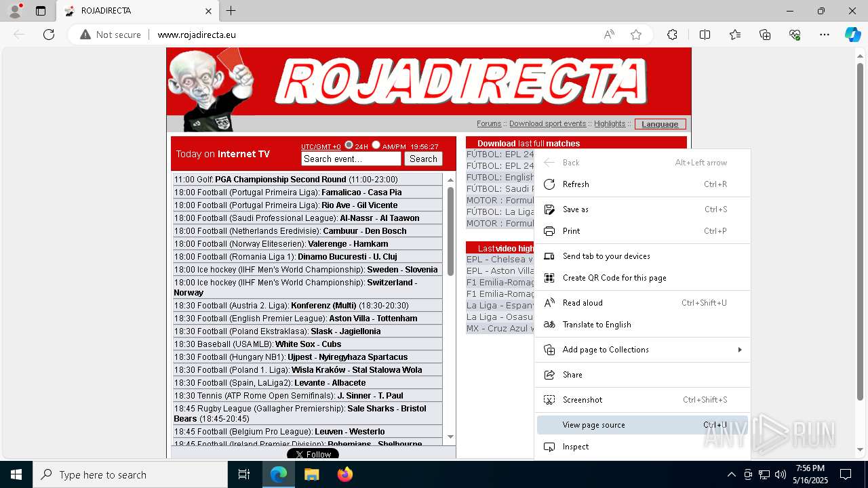Open the Favorites list icon
This screenshot has height=488, width=868.
tap(735, 35)
